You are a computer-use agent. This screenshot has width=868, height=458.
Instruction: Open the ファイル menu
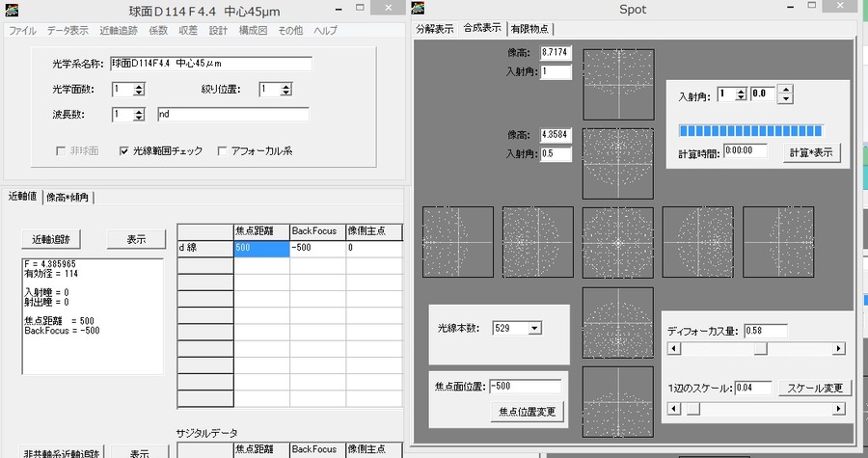point(23,31)
